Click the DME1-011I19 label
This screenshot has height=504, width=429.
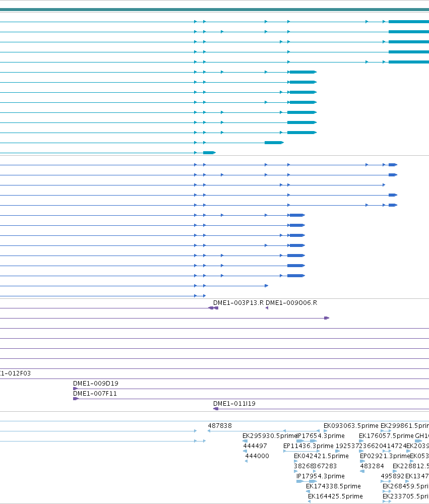pos(234,404)
